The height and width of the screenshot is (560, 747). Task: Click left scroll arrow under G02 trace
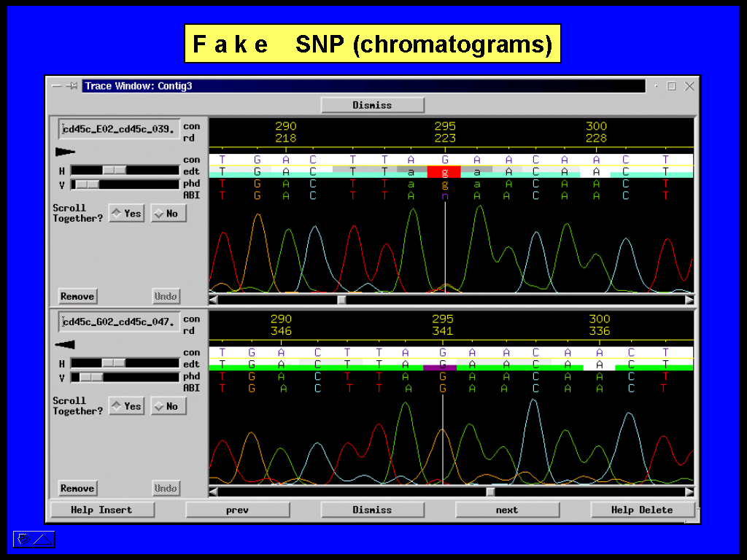click(x=213, y=491)
